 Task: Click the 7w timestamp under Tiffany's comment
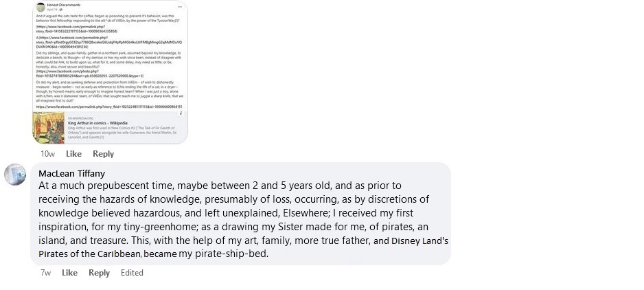(46, 273)
